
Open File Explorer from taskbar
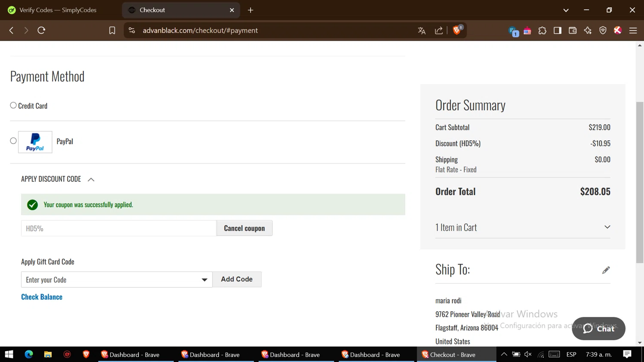coord(48,354)
